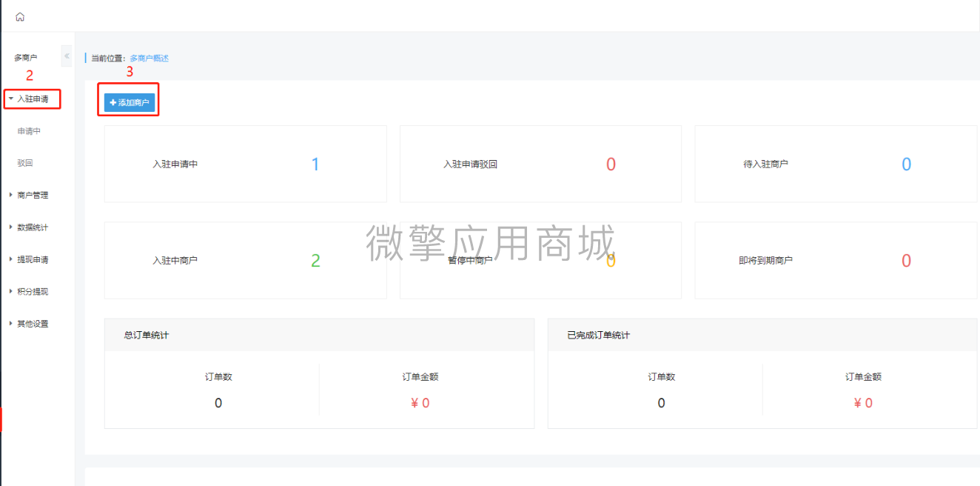Open the 驳回 submenu item
980x486 pixels.
tap(25, 163)
